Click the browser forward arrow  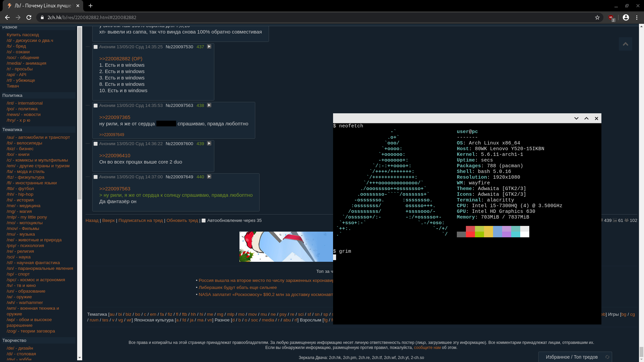point(18,17)
